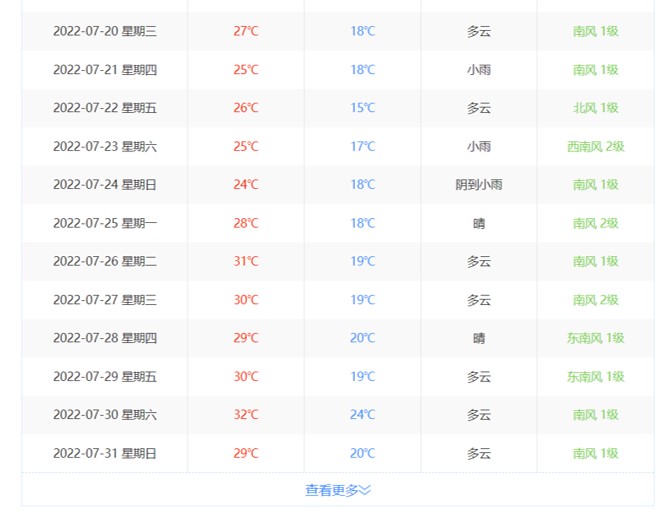Expand the 查看更多 link
The image size is (672, 517).
pyautogui.click(x=338, y=490)
